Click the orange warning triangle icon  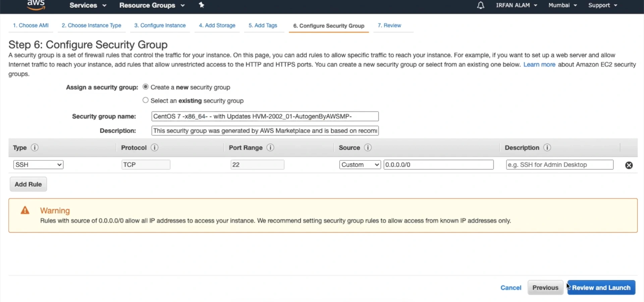[x=25, y=210]
